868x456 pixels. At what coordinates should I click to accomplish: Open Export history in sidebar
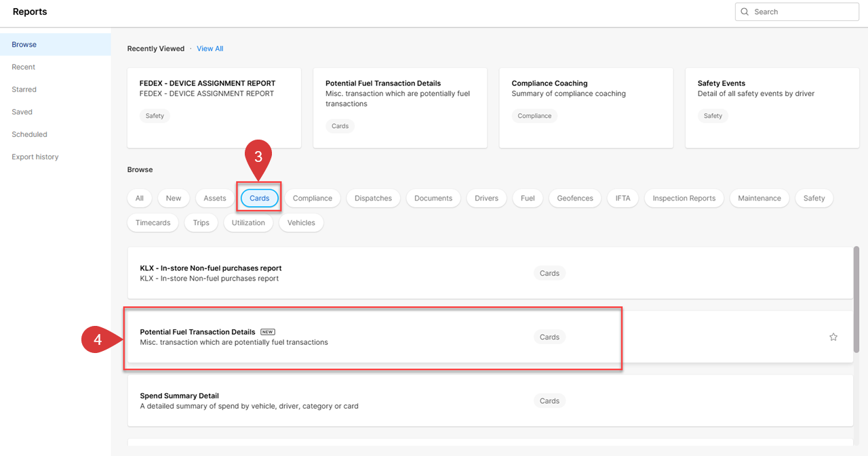(35, 157)
